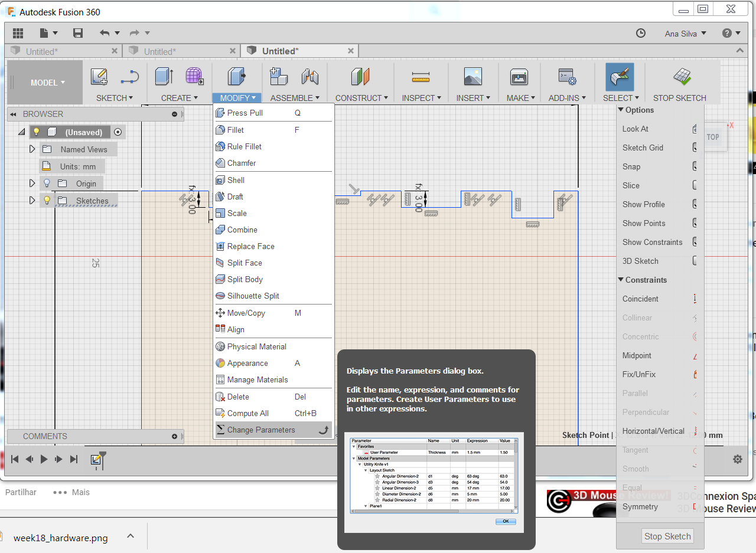The image size is (756, 553).
Task: Toggle the Slice option
Action: pyautogui.click(x=695, y=185)
